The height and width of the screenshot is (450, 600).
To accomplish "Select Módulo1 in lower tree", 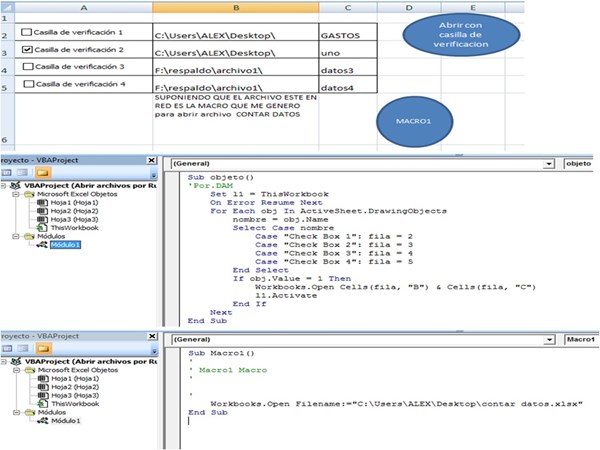I will coord(66,421).
